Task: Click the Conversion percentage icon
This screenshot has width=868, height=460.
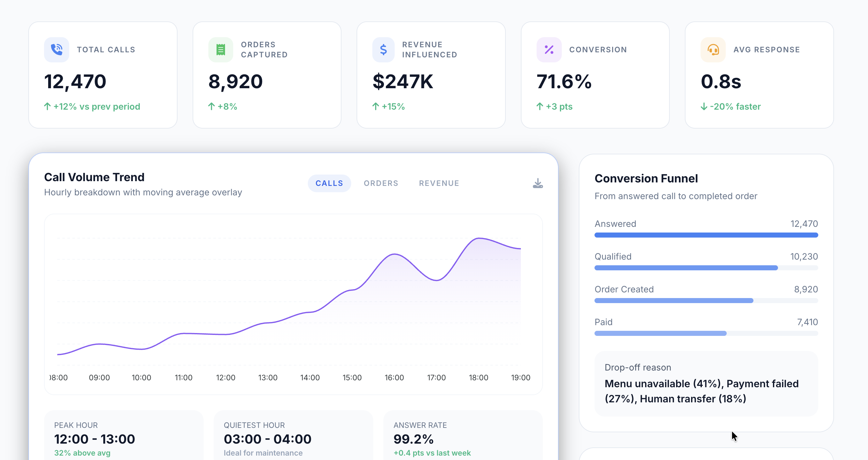Action: tap(549, 49)
